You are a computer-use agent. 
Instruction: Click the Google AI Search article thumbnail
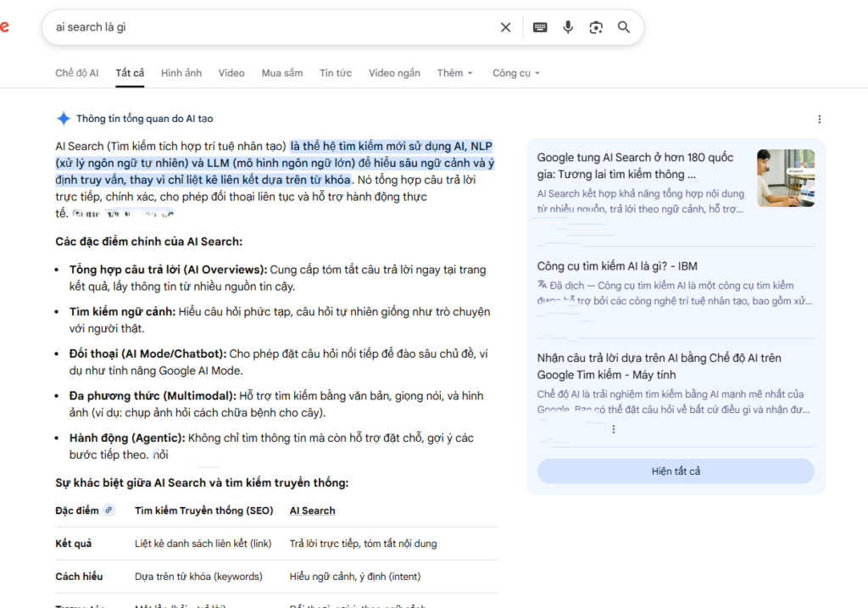pos(786,178)
